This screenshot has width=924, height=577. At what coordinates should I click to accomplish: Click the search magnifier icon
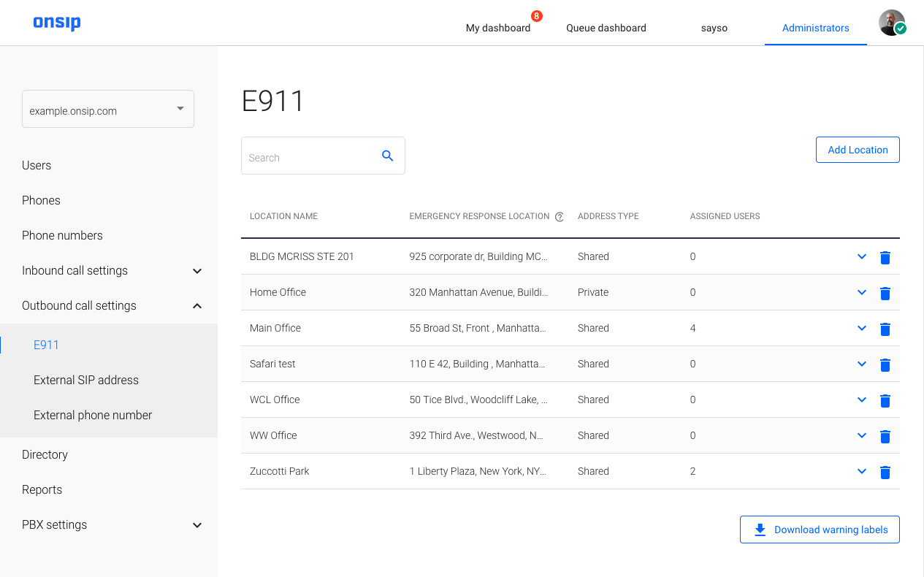pos(388,156)
